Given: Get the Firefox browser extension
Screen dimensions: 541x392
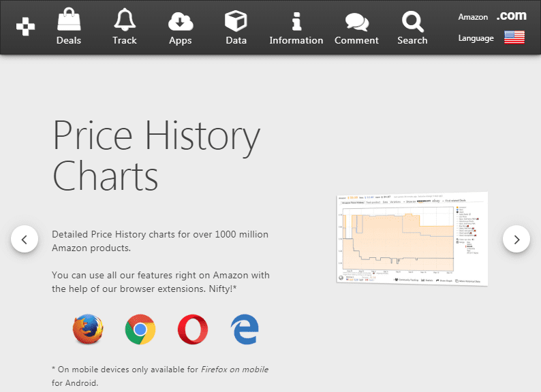Looking at the screenshot, I should [89, 330].
